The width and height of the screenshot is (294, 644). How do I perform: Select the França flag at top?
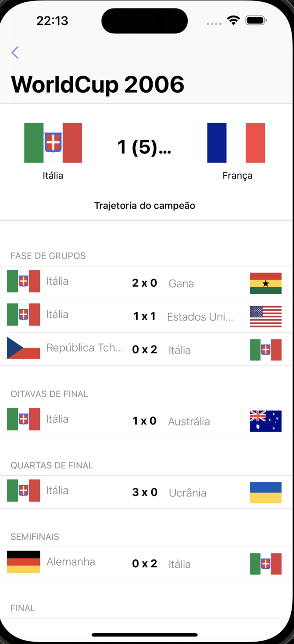pyautogui.click(x=237, y=142)
